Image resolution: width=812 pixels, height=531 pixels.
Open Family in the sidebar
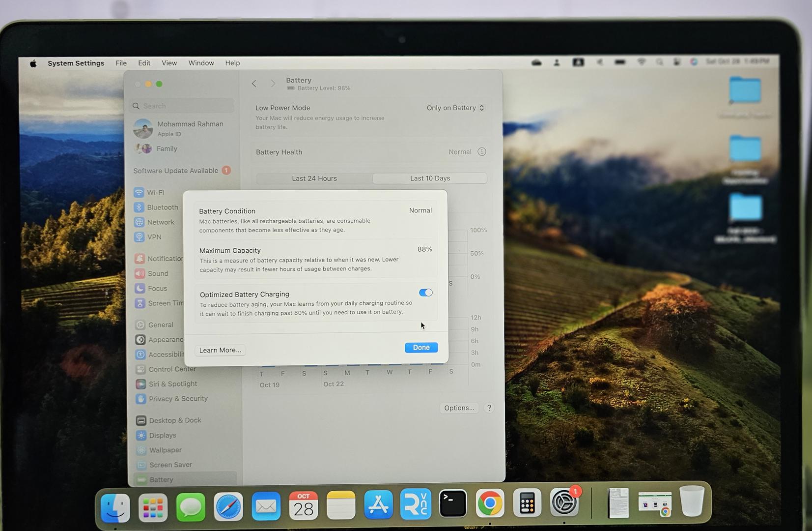[157, 148]
